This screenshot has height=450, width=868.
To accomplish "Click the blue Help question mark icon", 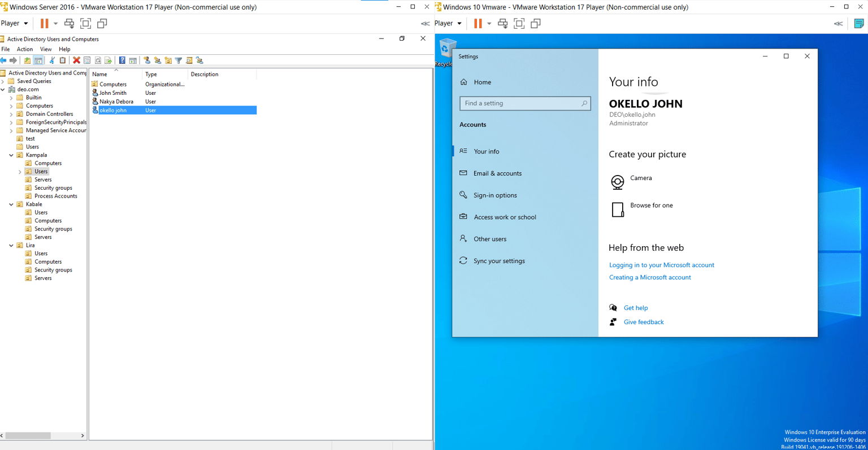I will (x=122, y=60).
